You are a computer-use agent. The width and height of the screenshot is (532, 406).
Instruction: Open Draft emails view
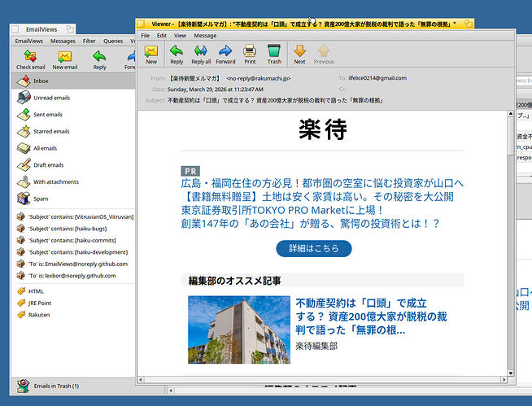(73, 165)
